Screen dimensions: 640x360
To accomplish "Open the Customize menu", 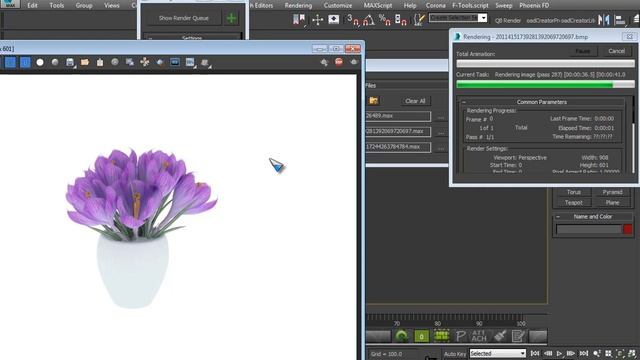I will (338, 5).
